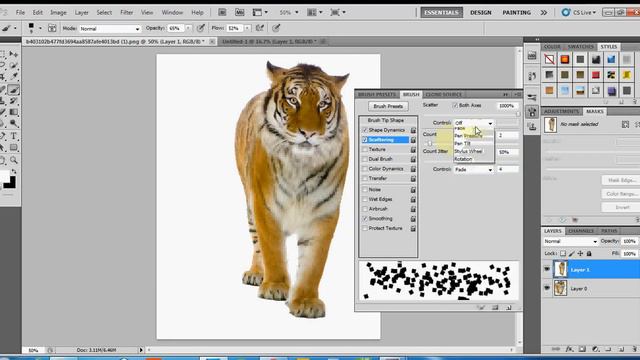Expand more workspaces chevron
Screen dimensions: 640x360
[x=544, y=13]
